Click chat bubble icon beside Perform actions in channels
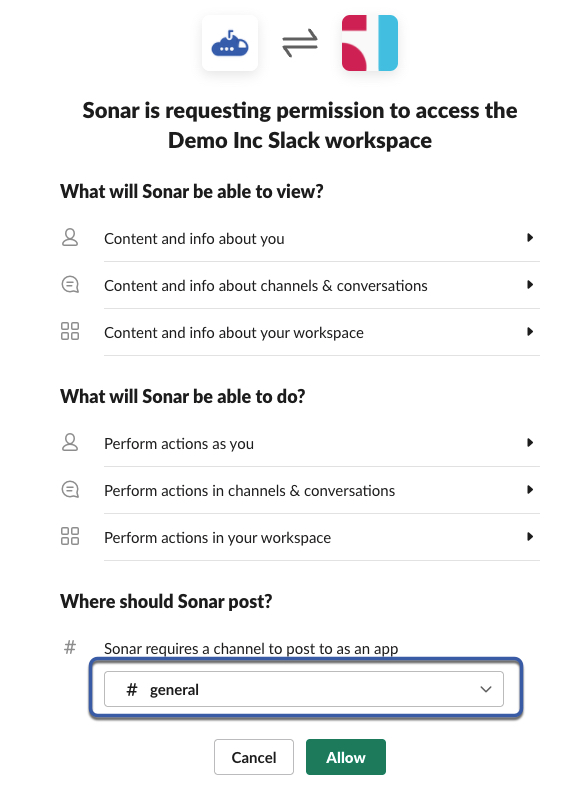 (x=70, y=489)
